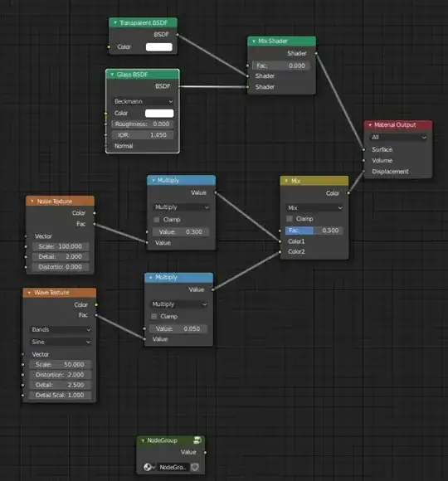Collapse the Mix Shader node
The width and height of the screenshot is (448, 481).
254,41
